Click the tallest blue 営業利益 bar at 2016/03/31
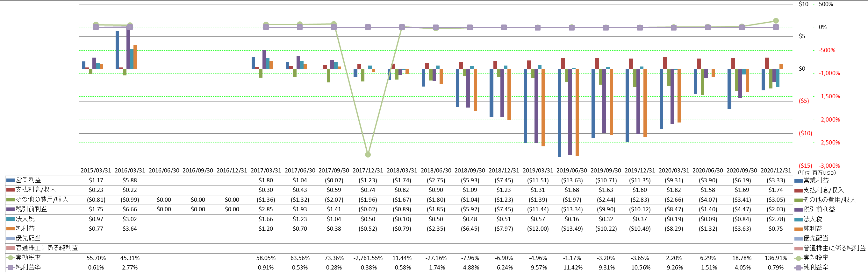Image resolution: width=868 pixels, height=273 pixels. [x=117, y=50]
